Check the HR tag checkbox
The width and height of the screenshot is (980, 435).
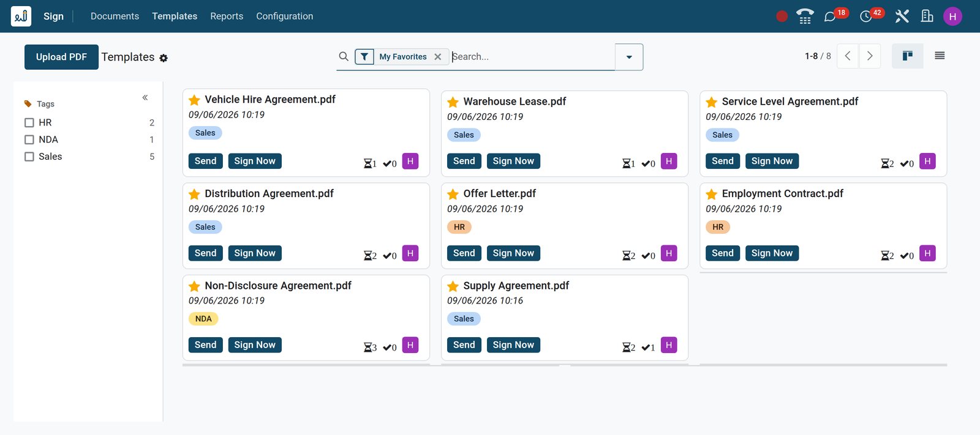click(x=29, y=122)
